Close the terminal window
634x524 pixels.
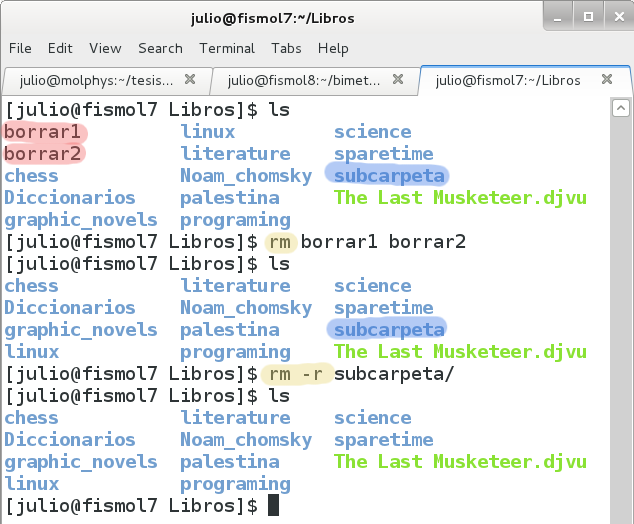point(616,17)
